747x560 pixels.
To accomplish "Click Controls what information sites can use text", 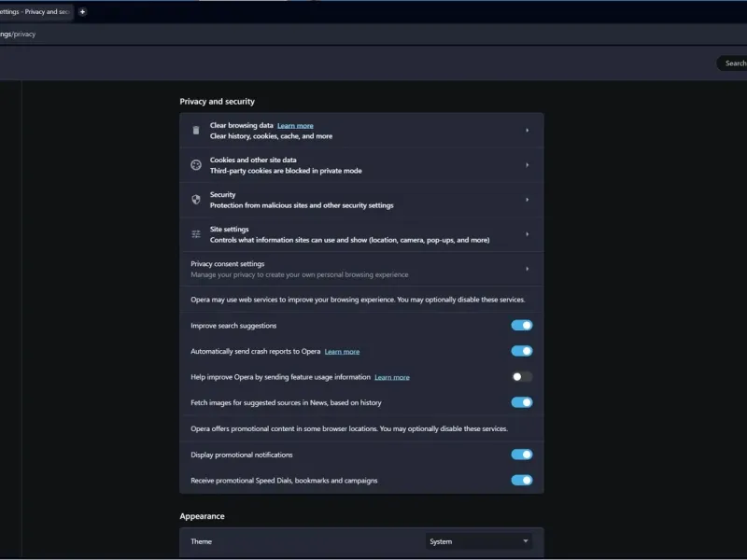I will (349, 240).
